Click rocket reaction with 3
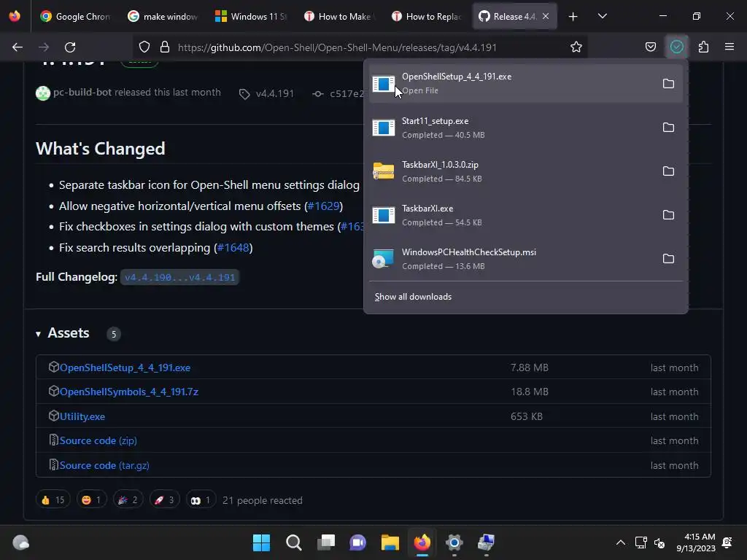The image size is (747, 560). [x=164, y=500]
